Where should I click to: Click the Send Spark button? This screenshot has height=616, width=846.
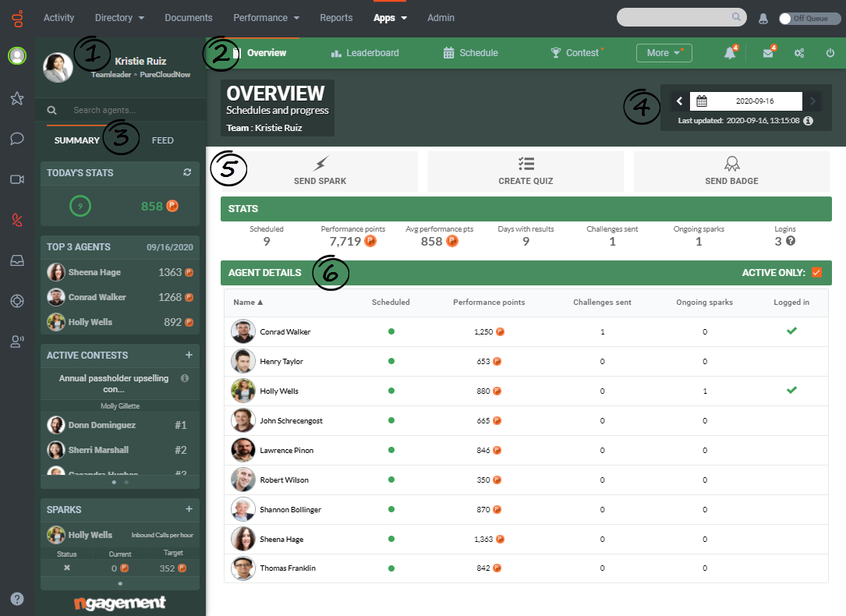(x=320, y=171)
